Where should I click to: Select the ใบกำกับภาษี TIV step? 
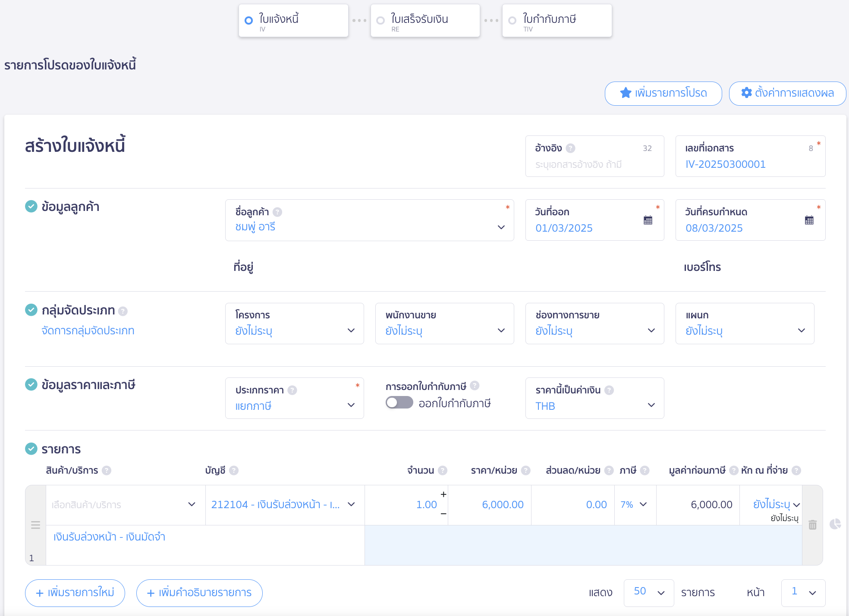click(557, 21)
